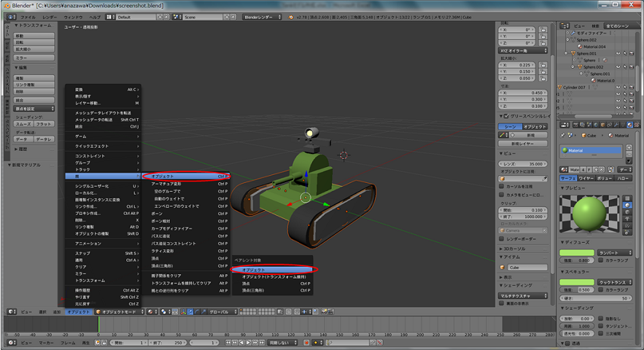The width and height of the screenshot is (644, 350).
Task: Click the ミラー button in tool shelf
Action: coord(34,57)
